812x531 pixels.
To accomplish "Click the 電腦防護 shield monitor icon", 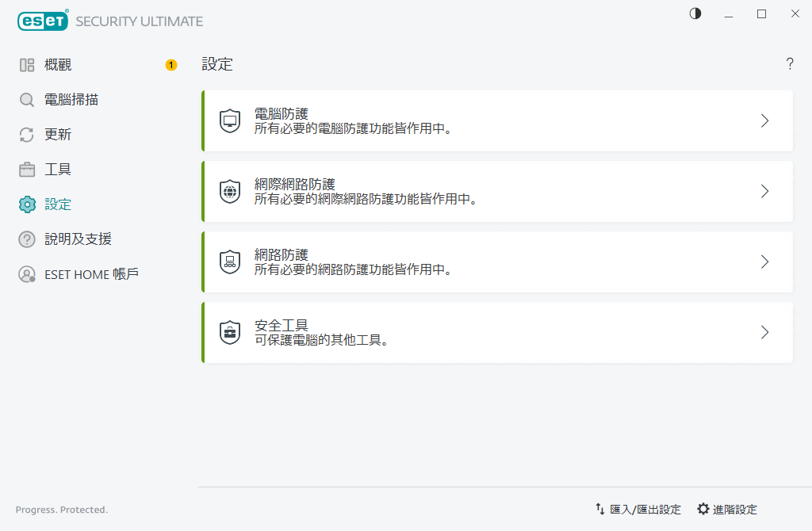I will tap(230, 121).
